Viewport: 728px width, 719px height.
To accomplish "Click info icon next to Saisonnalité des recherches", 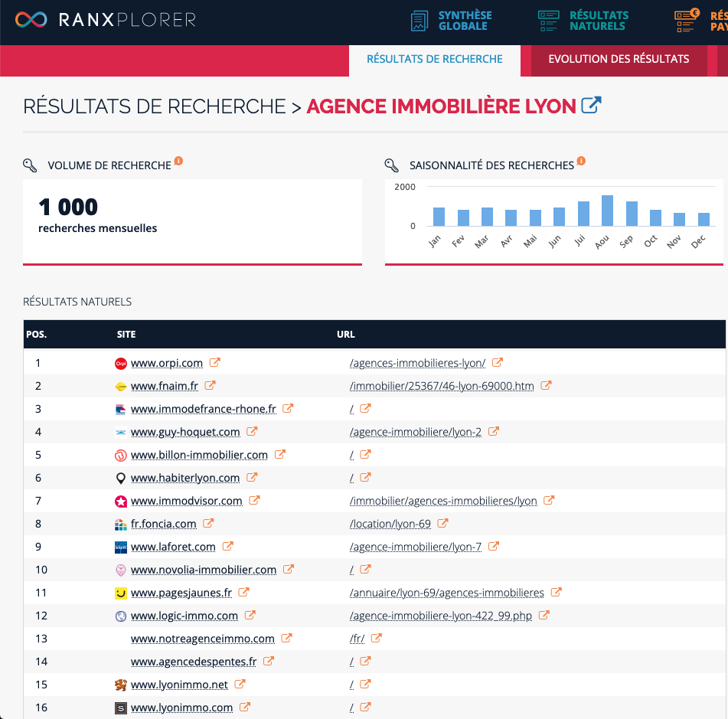I will click(581, 161).
